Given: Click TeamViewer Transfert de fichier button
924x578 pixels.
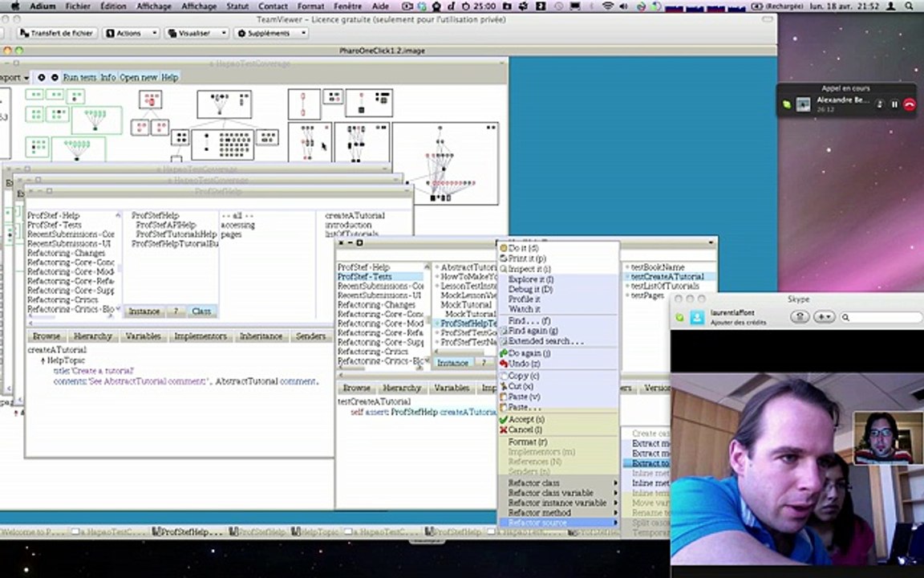Looking at the screenshot, I should coord(57,33).
